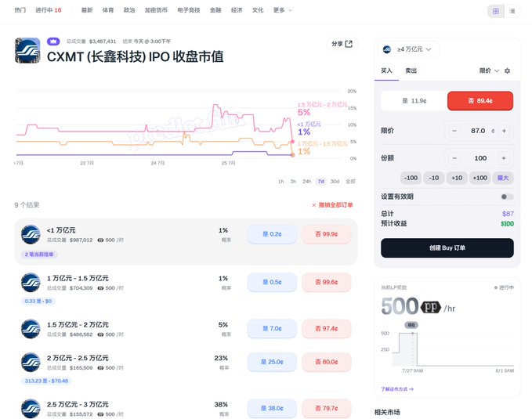The height and width of the screenshot is (419, 532).
Task: Add 10 shares with +10 button
Action: click(457, 178)
